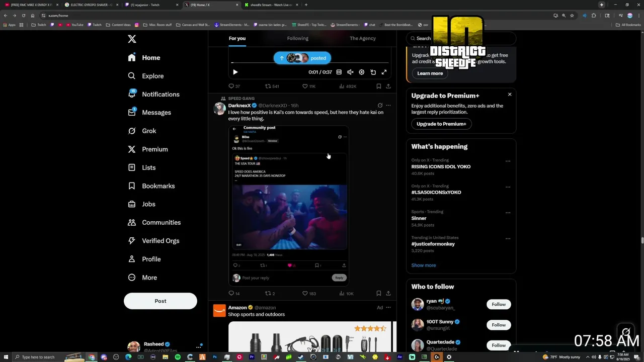
Task: Like the DarknexX post with 183 likes
Action: 309,294
